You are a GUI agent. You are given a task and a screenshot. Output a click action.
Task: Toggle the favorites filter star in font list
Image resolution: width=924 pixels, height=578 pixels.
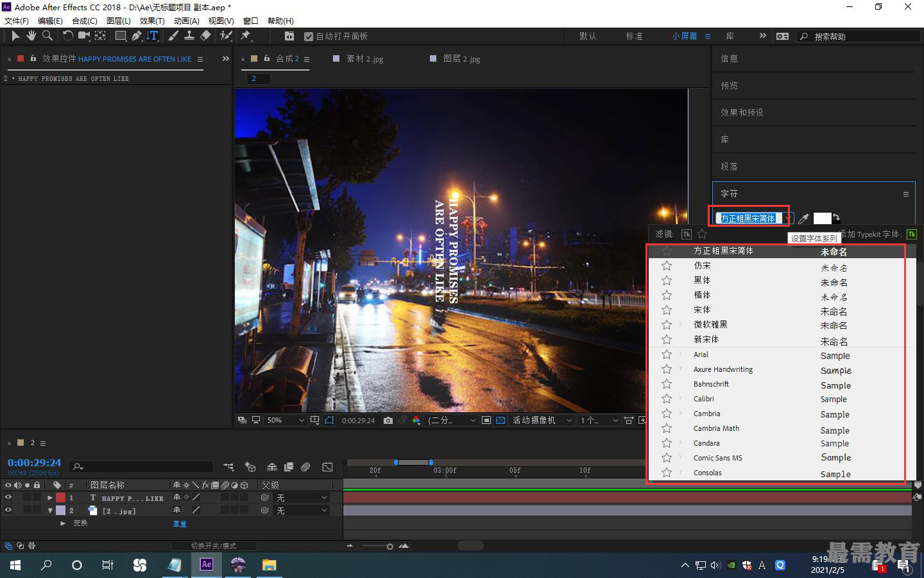(702, 234)
